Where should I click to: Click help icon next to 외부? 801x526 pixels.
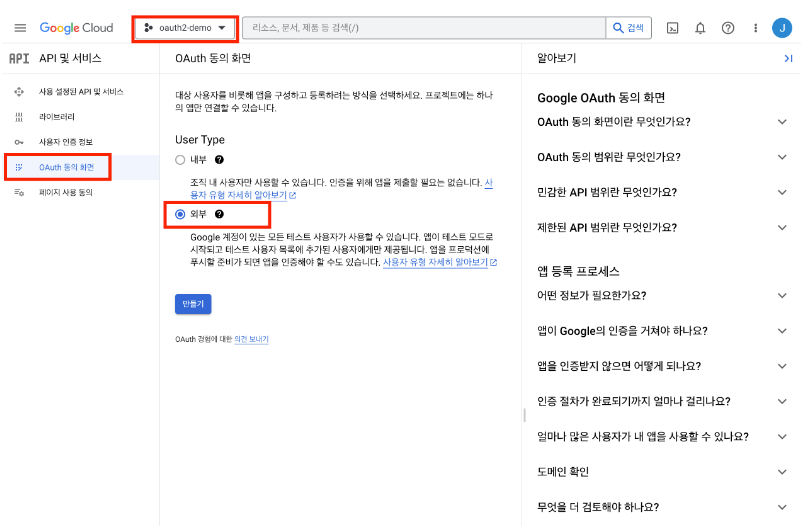tap(219, 214)
